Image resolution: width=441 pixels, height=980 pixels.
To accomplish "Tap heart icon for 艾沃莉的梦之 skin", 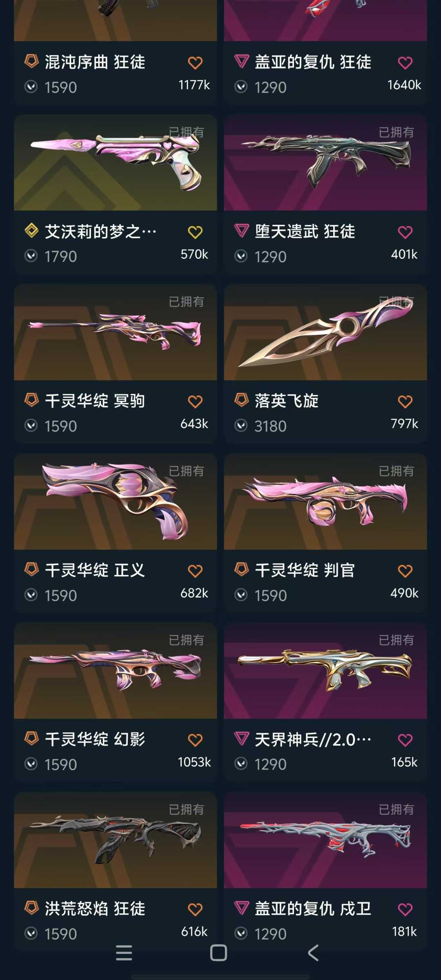I will [x=195, y=232].
